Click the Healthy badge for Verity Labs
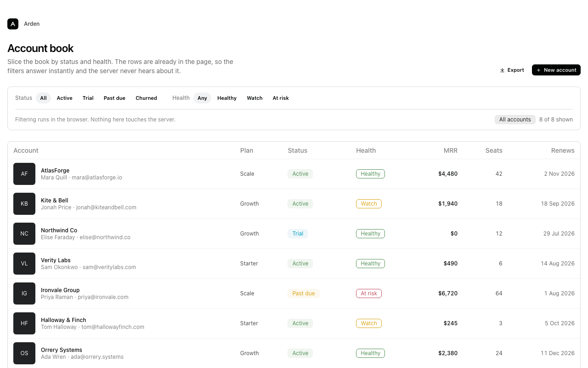The height and width of the screenshot is (368, 588). tap(370, 264)
